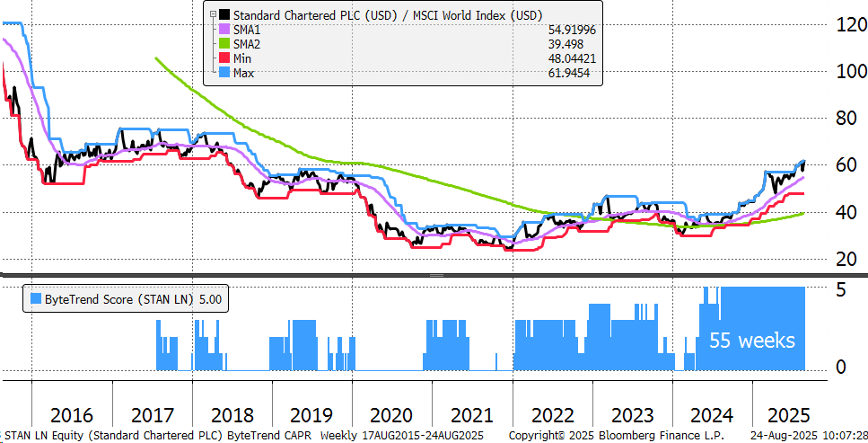Click the blue ByteTrend Score legend swatch

point(35,299)
